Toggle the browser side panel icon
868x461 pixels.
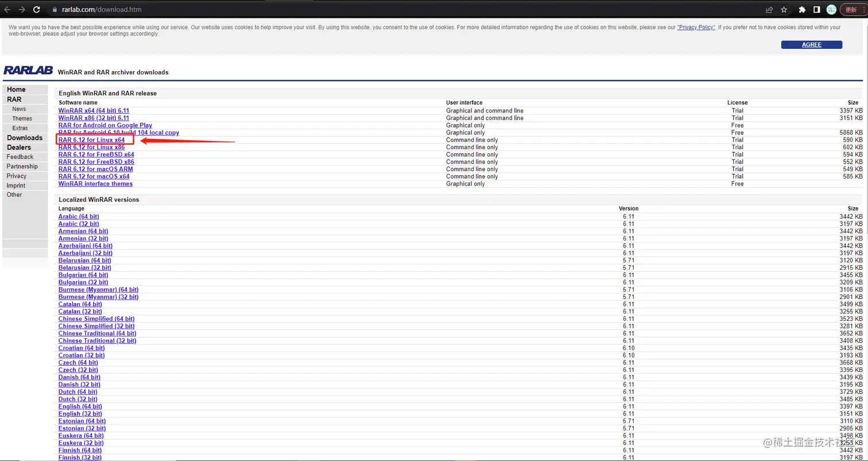click(816, 10)
